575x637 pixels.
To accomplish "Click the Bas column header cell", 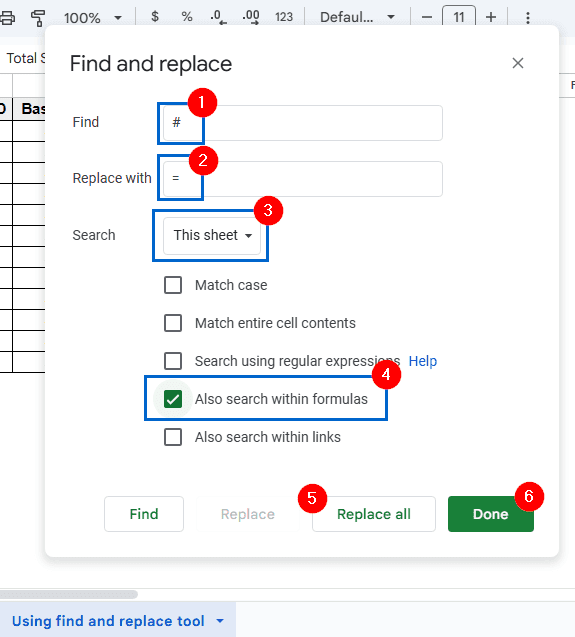I will 29,109.
